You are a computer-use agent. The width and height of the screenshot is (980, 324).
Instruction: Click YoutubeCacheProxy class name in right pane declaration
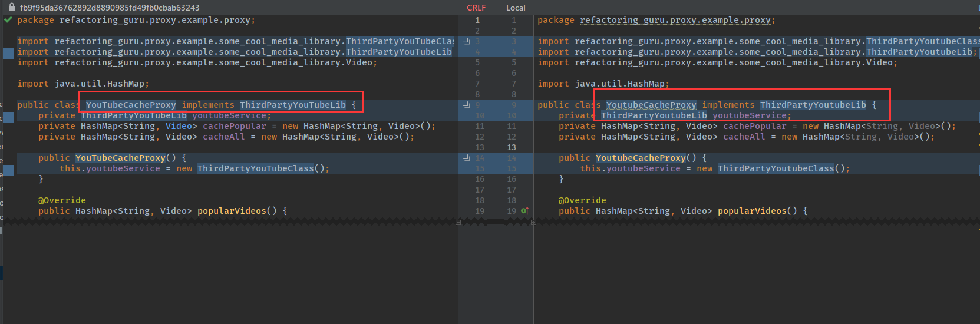[651, 105]
